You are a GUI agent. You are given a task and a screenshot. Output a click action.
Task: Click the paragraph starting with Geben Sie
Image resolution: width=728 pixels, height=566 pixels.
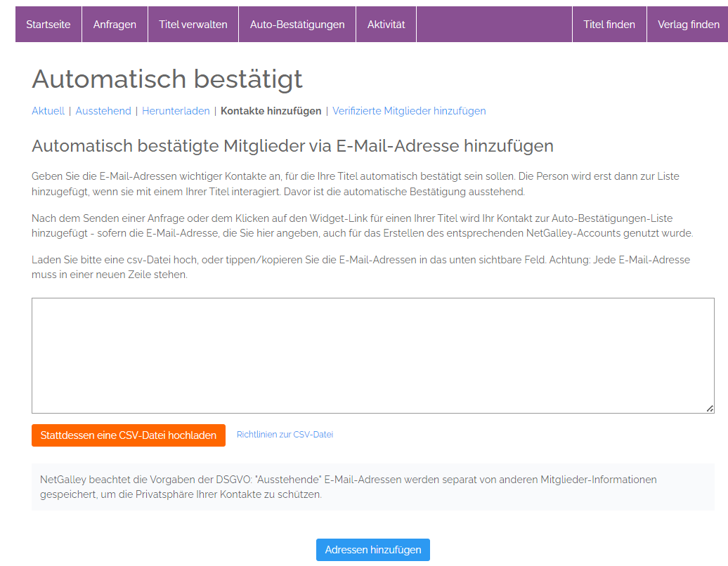tap(355, 184)
